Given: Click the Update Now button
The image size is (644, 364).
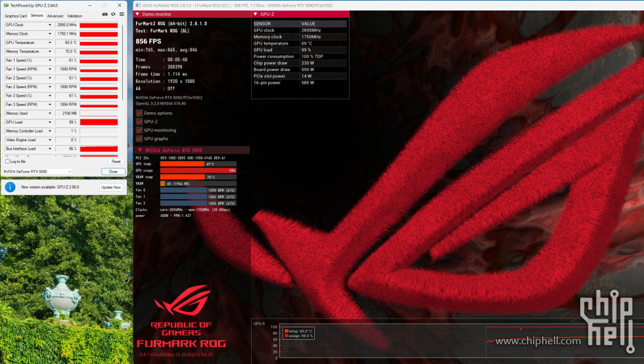Looking at the screenshot, I should 111,187.
